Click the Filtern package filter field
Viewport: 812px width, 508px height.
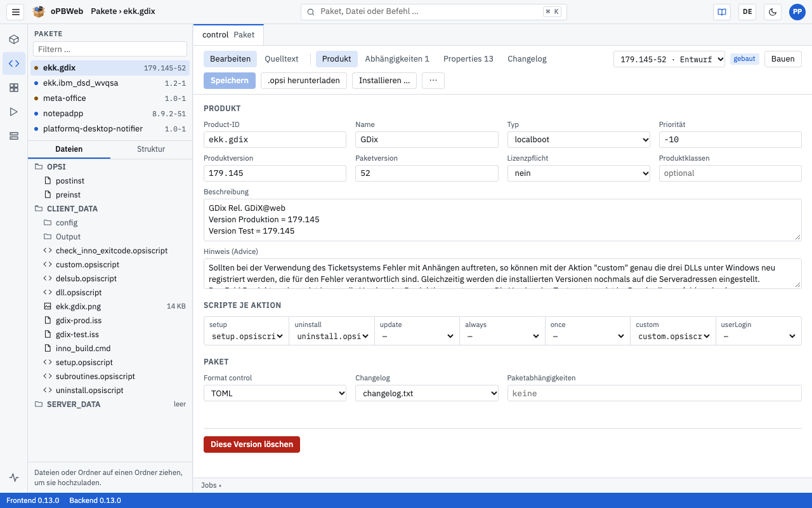tap(110, 49)
